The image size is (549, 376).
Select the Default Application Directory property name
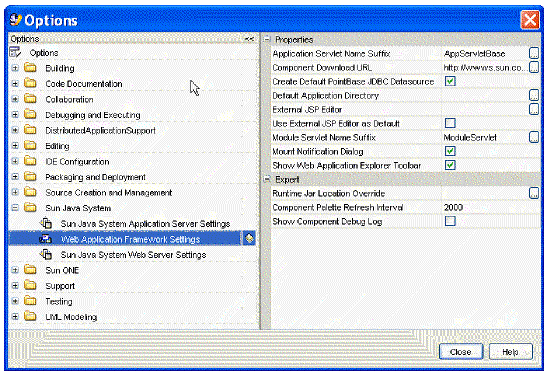(326, 96)
